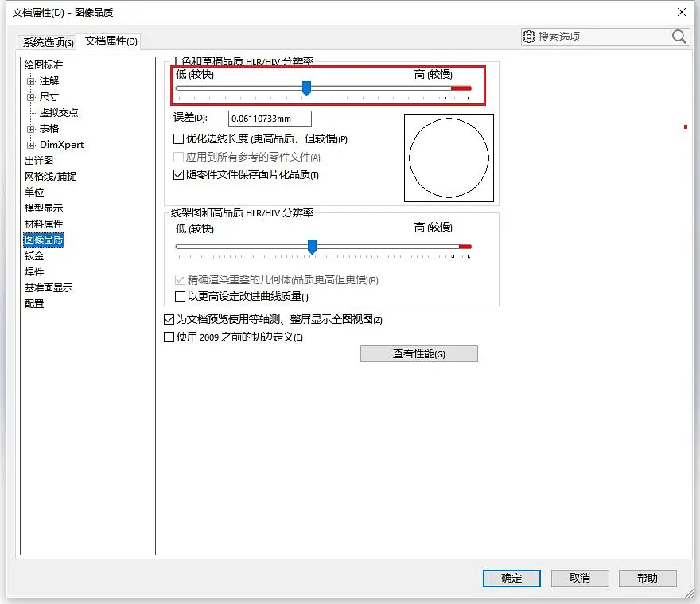
Task: Enable 使用 2009 之前的切边定义 checkbox
Action: coord(169,337)
